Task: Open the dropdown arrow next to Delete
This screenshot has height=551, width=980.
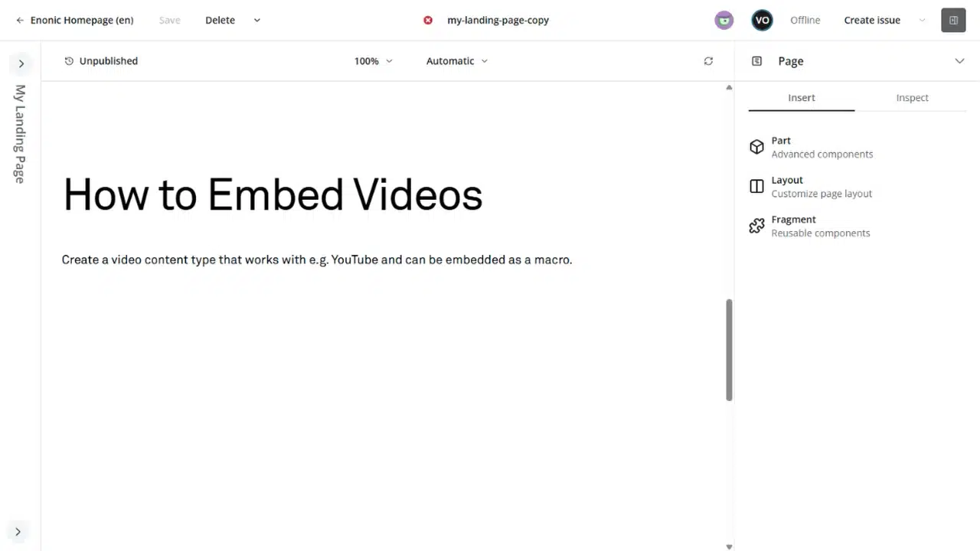Action: pyautogui.click(x=256, y=21)
